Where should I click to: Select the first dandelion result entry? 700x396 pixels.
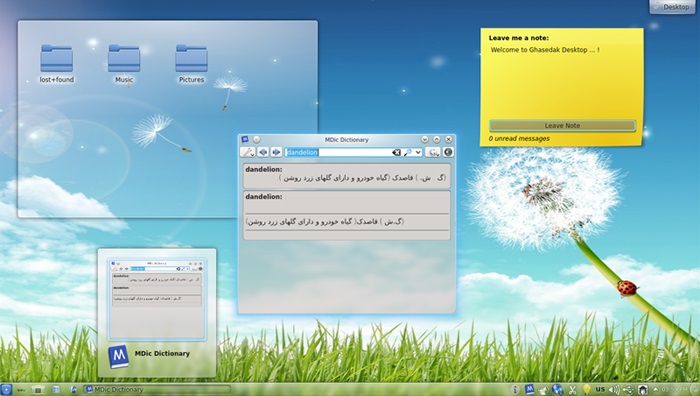tap(346, 175)
